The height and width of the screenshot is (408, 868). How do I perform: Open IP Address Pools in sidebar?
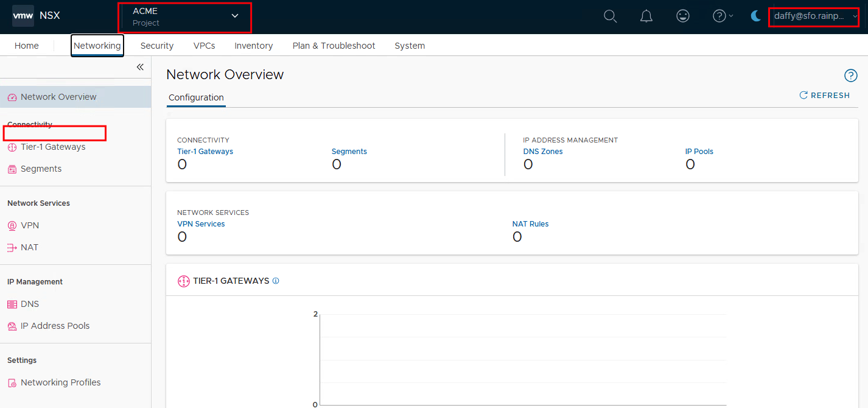(x=55, y=326)
